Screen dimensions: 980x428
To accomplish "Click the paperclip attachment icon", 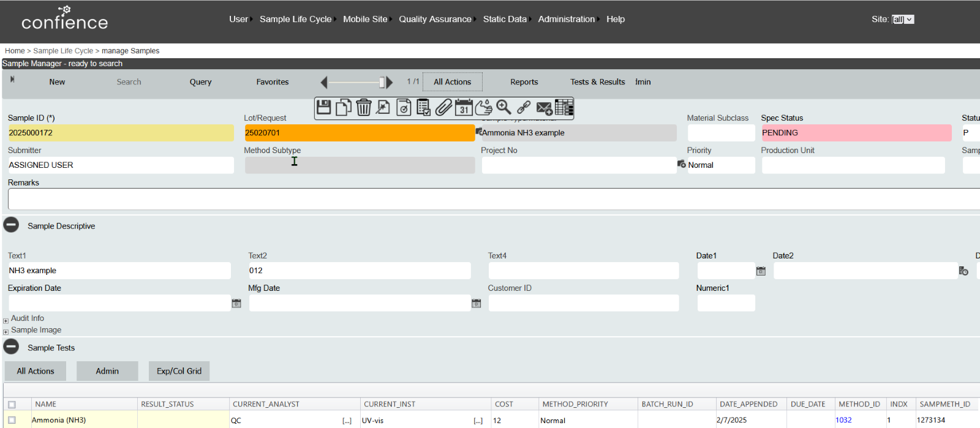I will [x=443, y=108].
